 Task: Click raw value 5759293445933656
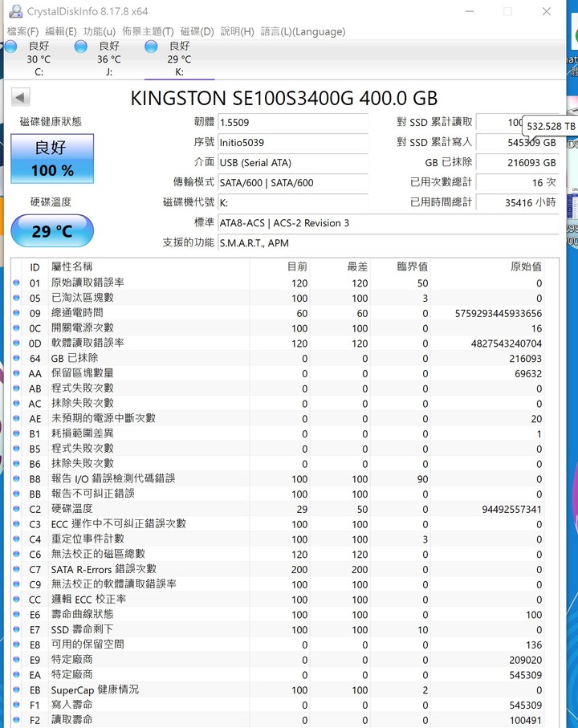coord(499,313)
